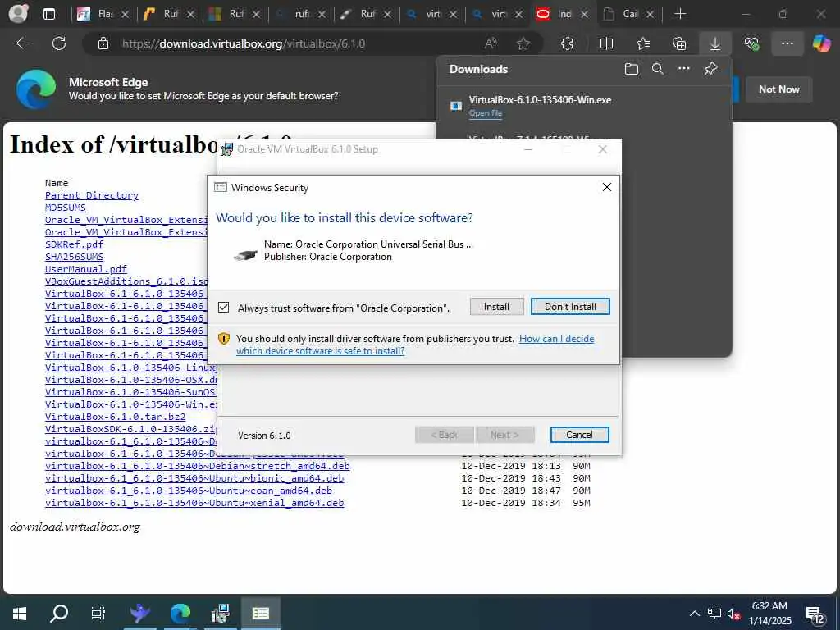Open the SHA256SUMS link

(x=74, y=257)
